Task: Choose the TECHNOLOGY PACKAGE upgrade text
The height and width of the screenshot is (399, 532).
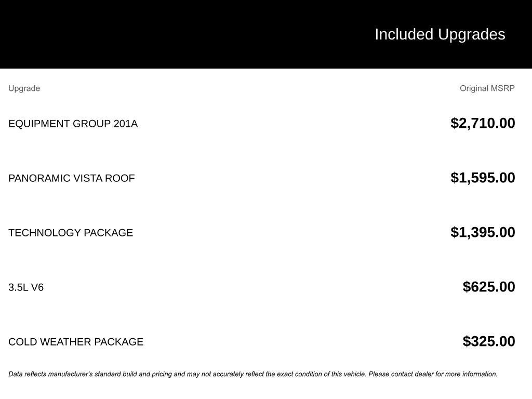Action: click(71, 233)
